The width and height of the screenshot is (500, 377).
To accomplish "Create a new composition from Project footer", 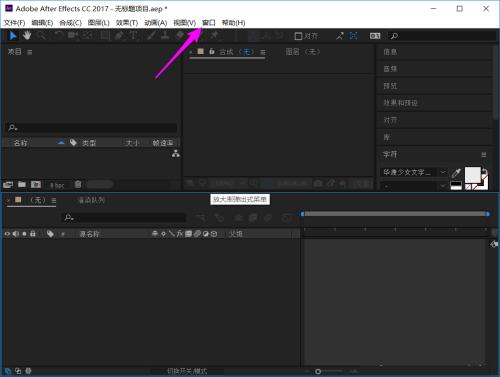I will pos(36,184).
